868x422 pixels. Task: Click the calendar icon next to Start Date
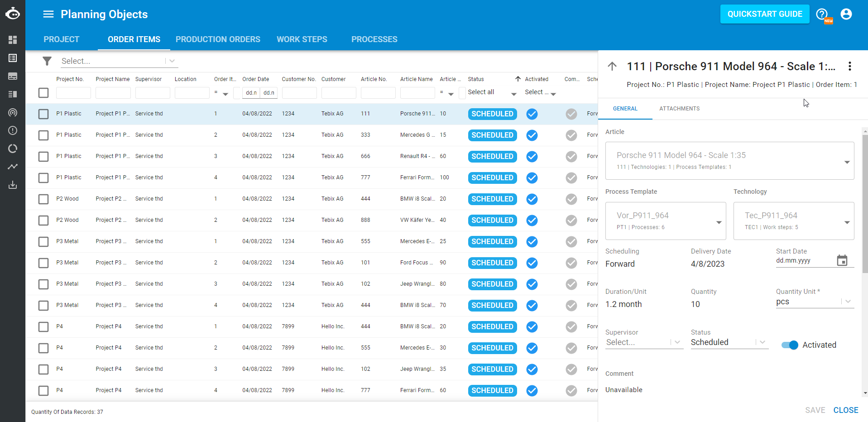point(842,260)
